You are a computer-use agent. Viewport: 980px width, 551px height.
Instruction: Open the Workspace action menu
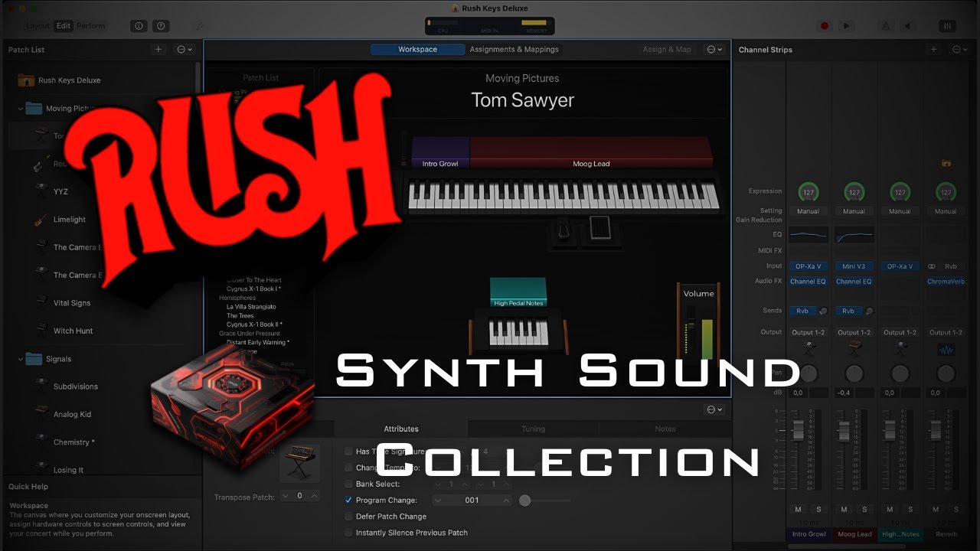click(714, 49)
